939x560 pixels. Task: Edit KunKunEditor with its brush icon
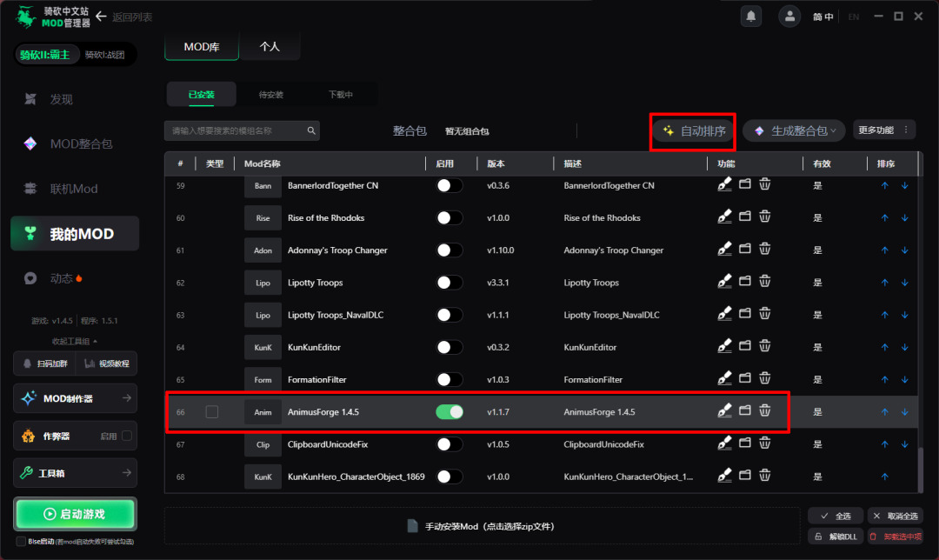click(x=724, y=346)
